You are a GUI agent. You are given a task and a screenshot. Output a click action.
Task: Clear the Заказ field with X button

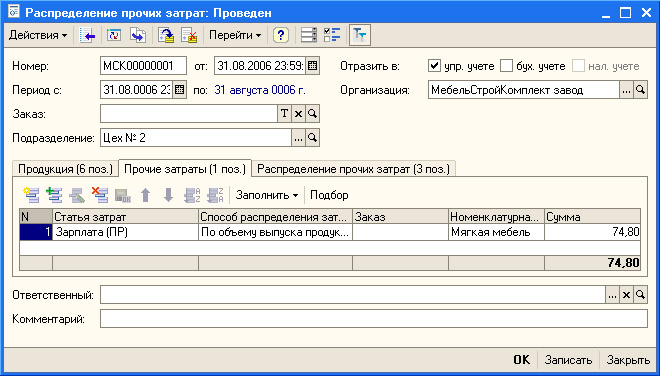click(298, 114)
